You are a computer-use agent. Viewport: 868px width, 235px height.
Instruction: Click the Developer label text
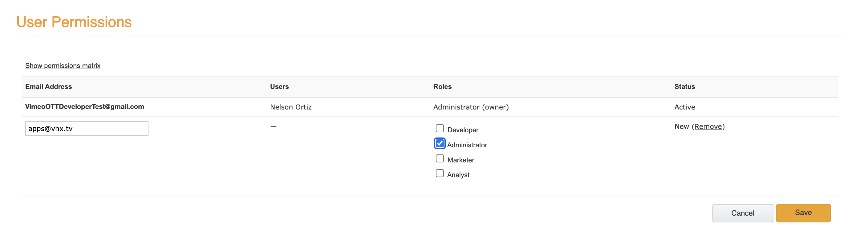[x=463, y=130]
